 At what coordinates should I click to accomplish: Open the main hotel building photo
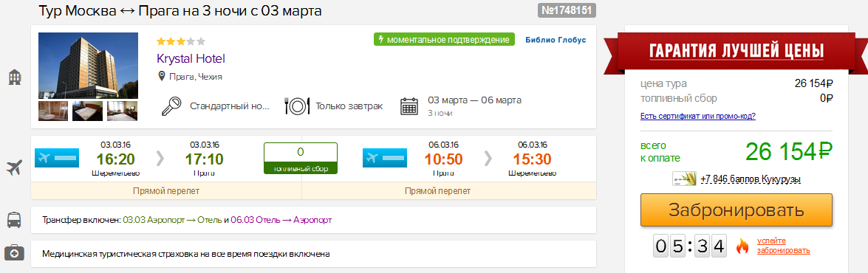(x=88, y=66)
